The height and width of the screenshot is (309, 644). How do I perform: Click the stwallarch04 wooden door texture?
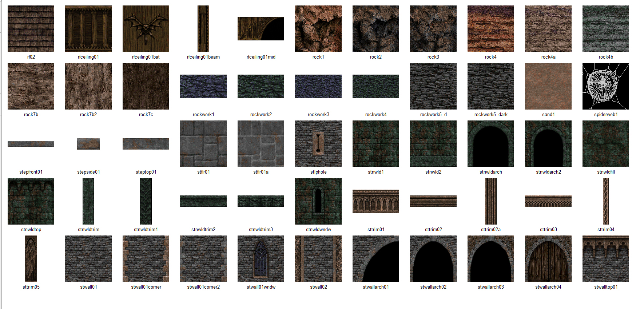tap(548, 259)
